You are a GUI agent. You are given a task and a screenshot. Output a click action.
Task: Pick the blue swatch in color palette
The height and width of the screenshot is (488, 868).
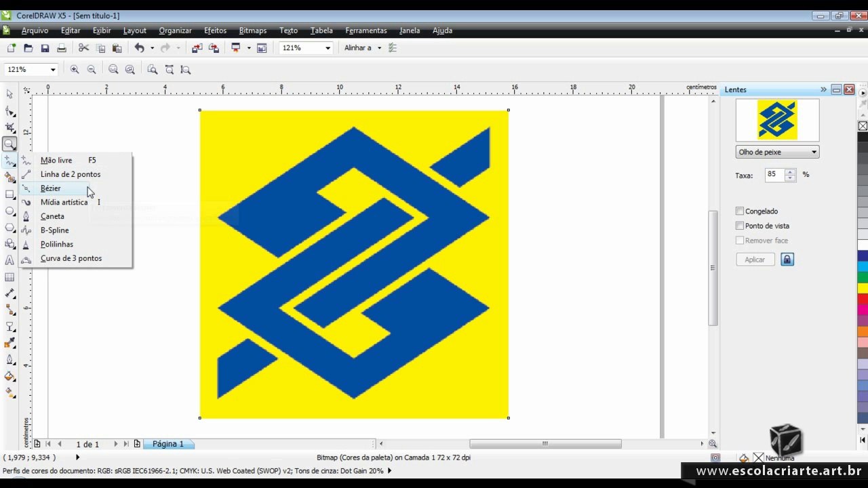pos(863,256)
